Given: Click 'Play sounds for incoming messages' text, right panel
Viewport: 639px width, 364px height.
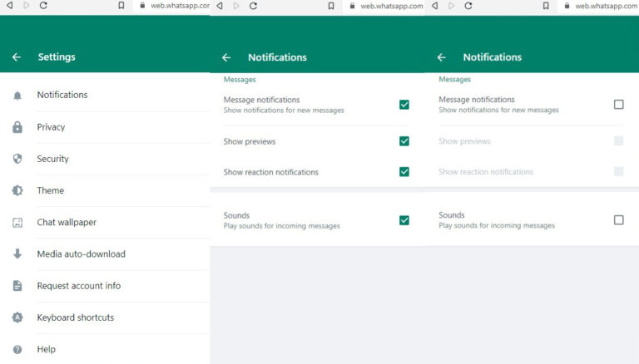Looking at the screenshot, I should coord(497,225).
